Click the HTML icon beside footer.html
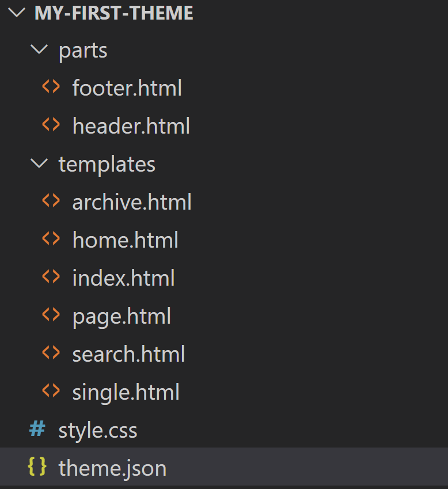Image resolution: width=448 pixels, height=489 pixels. (x=51, y=86)
